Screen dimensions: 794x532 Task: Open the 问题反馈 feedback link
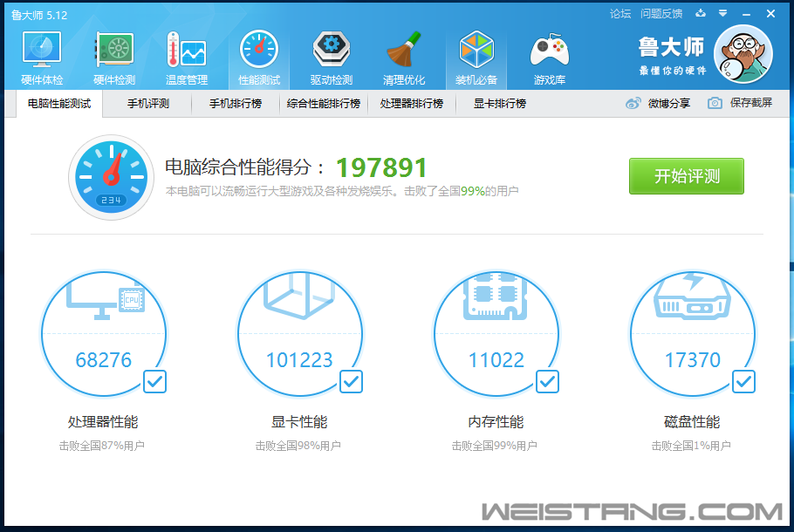[661, 13]
